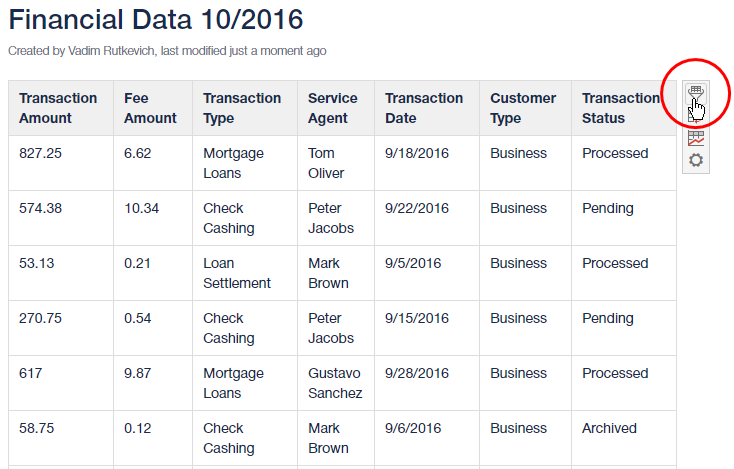
Task: Click the Fee Amount column header
Action: 150,108
